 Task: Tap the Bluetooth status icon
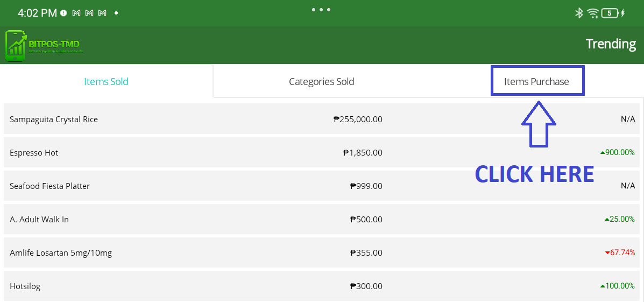579,13
